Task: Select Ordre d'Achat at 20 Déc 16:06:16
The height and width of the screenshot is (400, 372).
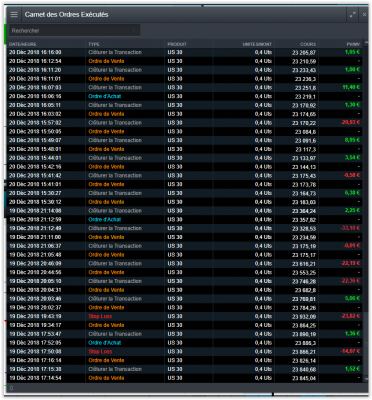Action: tap(105, 96)
